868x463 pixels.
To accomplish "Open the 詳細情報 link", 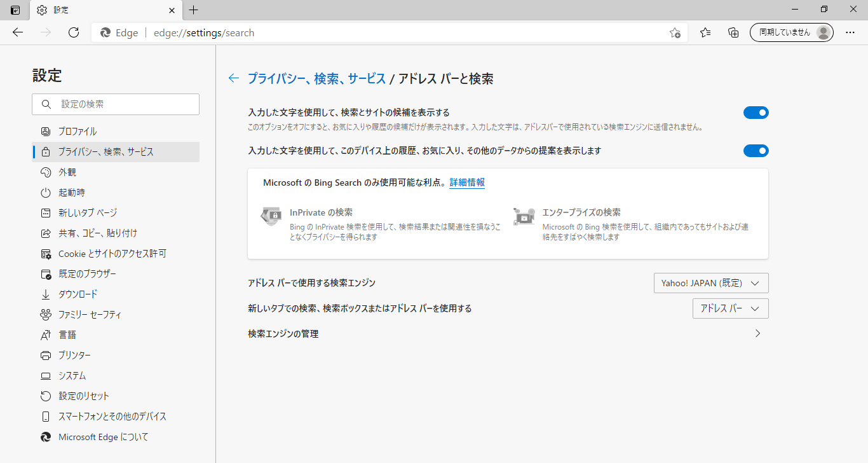I will (467, 183).
